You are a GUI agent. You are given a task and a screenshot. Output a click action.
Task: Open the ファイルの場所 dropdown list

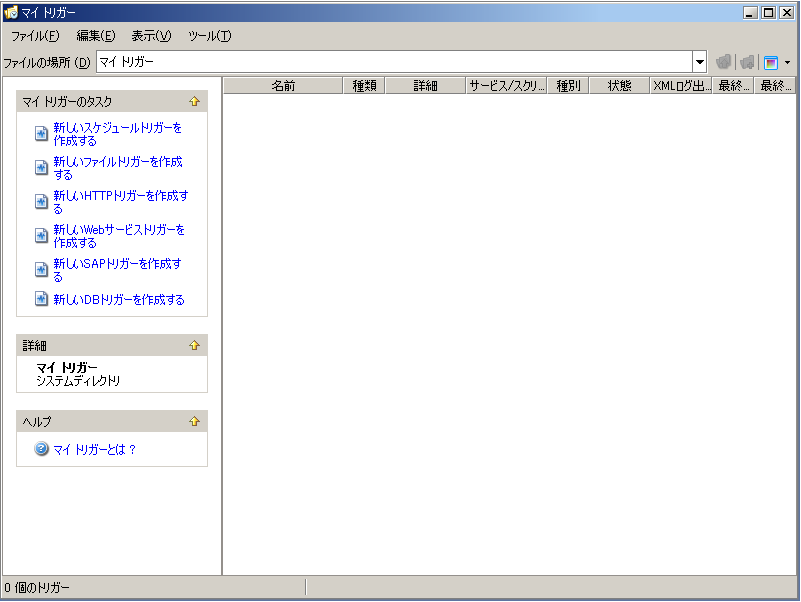(x=700, y=62)
